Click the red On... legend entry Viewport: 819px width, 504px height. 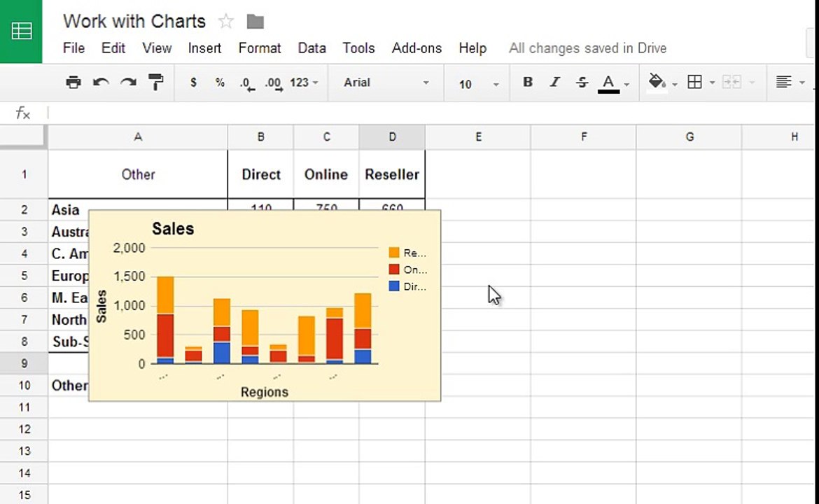pos(408,270)
